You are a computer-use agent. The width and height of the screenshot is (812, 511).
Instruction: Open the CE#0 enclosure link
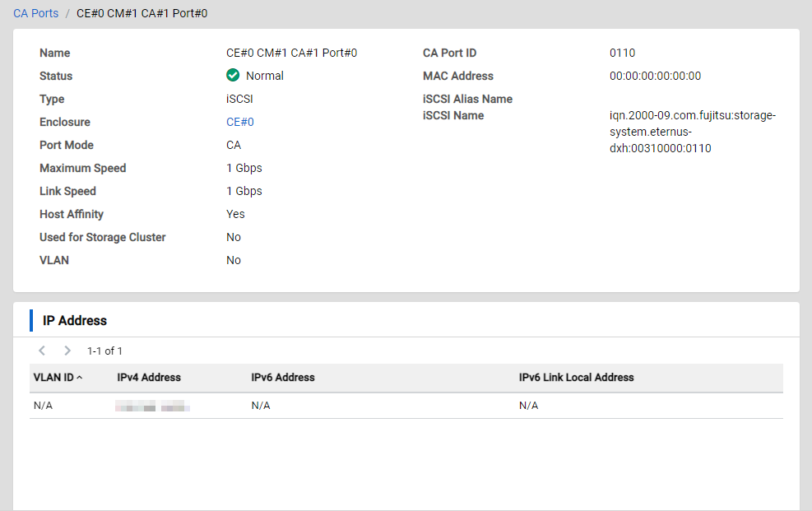coord(239,122)
